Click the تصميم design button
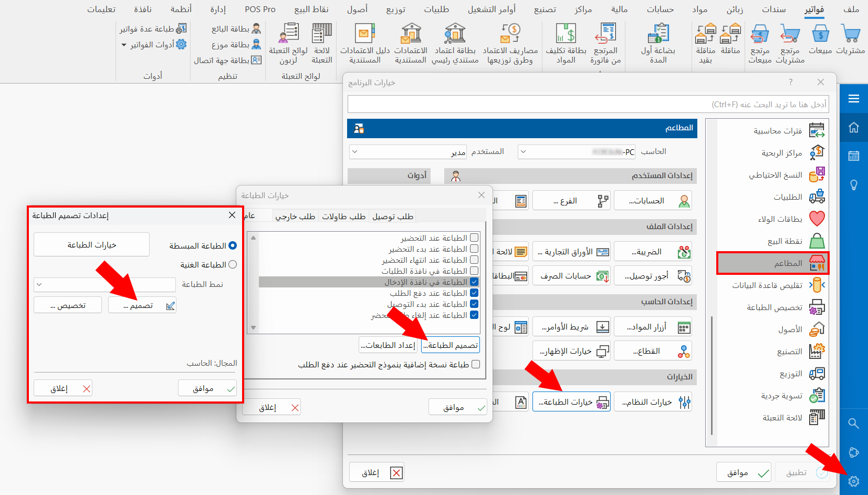Image resolution: width=868 pixels, height=495 pixels. pyautogui.click(x=142, y=305)
